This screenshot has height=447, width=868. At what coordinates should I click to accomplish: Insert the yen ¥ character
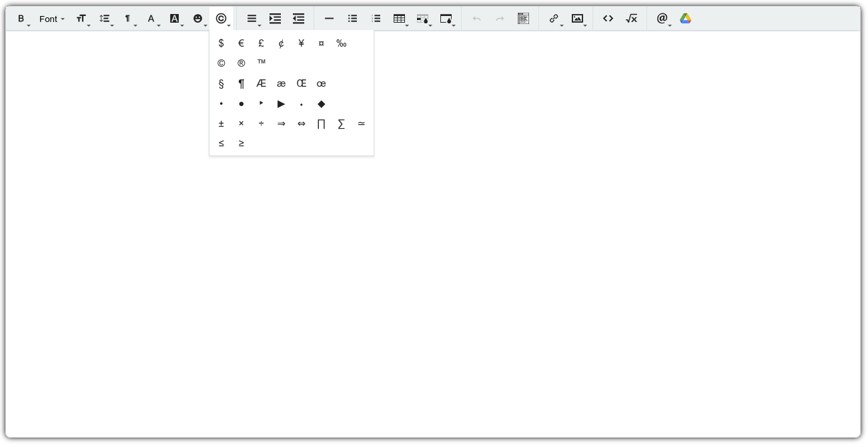point(302,43)
